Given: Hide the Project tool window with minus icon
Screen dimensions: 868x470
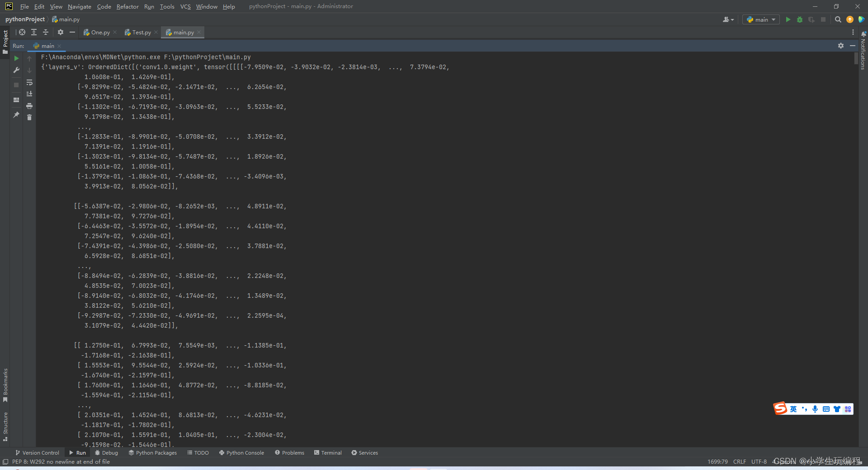Looking at the screenshot, I should click(72, 32).
